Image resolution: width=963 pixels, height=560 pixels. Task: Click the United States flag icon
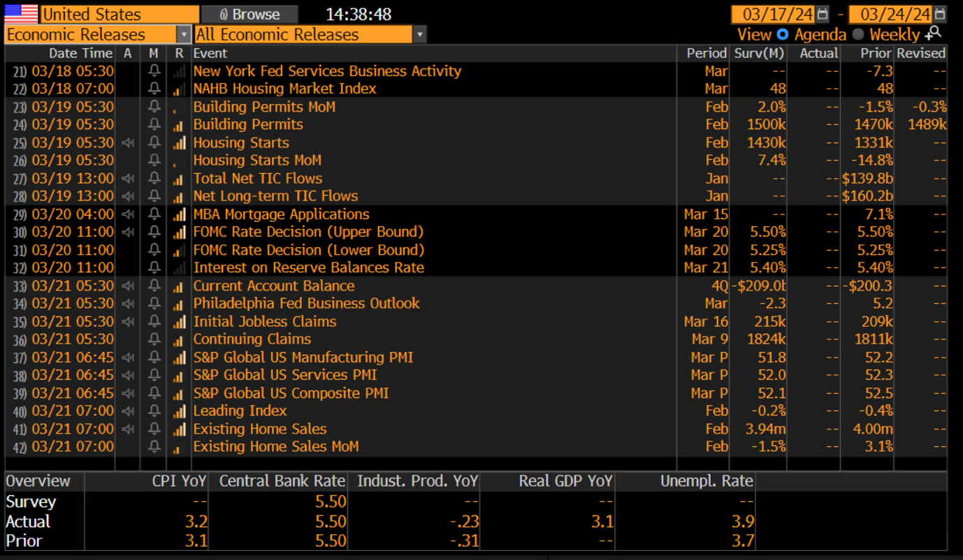click(x=21, y=14)
